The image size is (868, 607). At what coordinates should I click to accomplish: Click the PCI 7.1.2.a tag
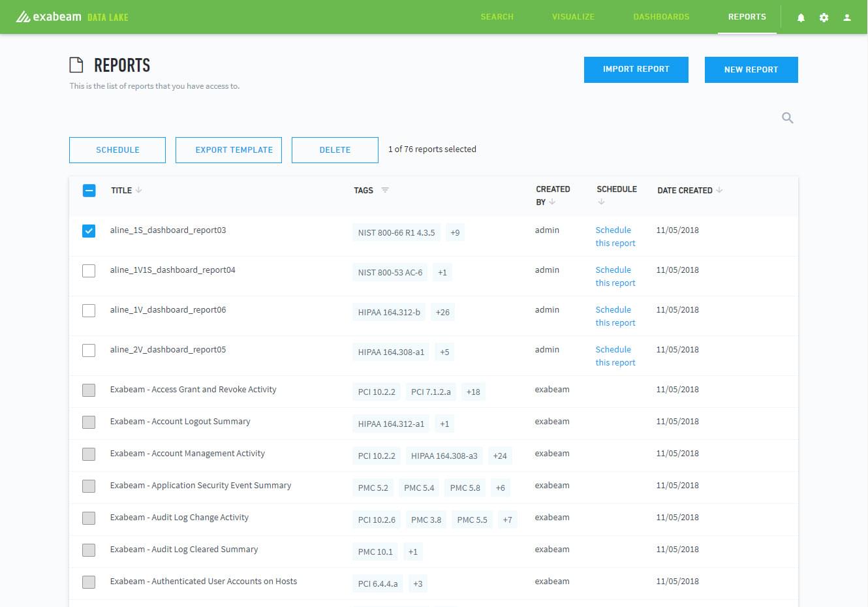pos(431,392)
